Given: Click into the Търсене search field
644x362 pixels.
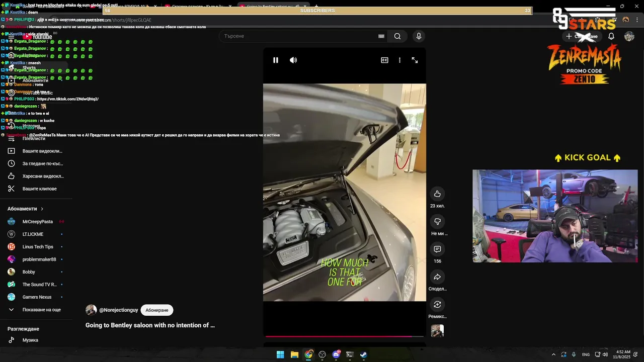Looking at the screenshot, I should tap(302, 36).
